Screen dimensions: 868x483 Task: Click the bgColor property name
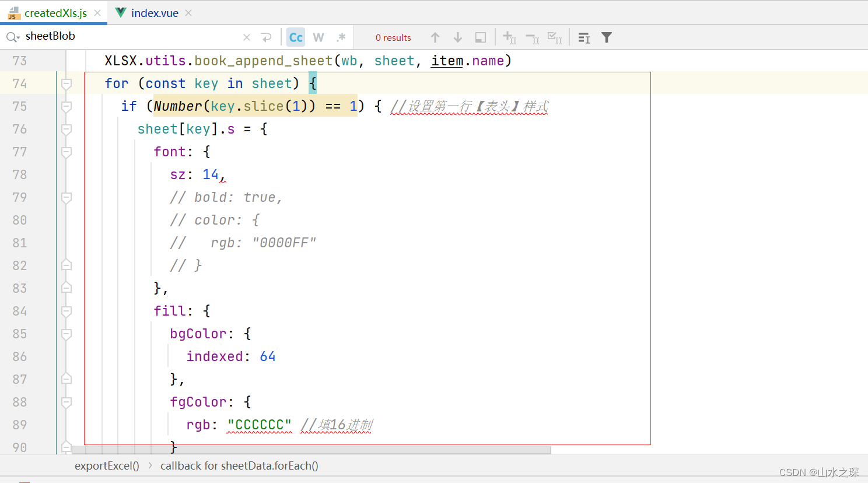click(x=198, y=334)
